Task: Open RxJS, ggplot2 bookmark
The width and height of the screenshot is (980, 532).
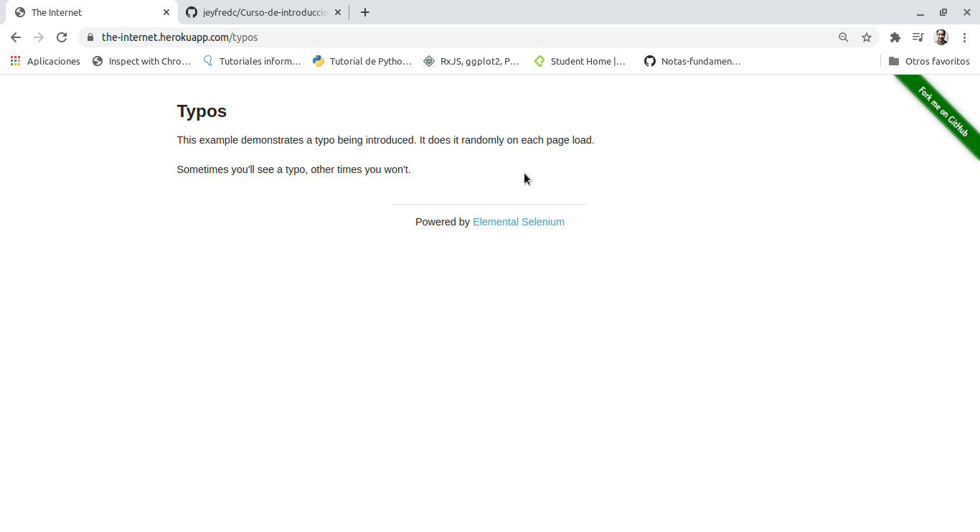Action: (471, 61)
